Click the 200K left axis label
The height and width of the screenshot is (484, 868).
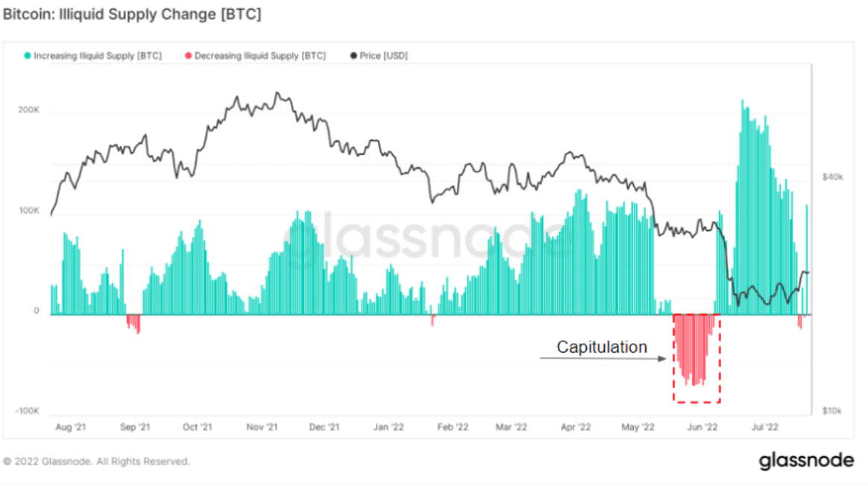[x=29, y=110]
